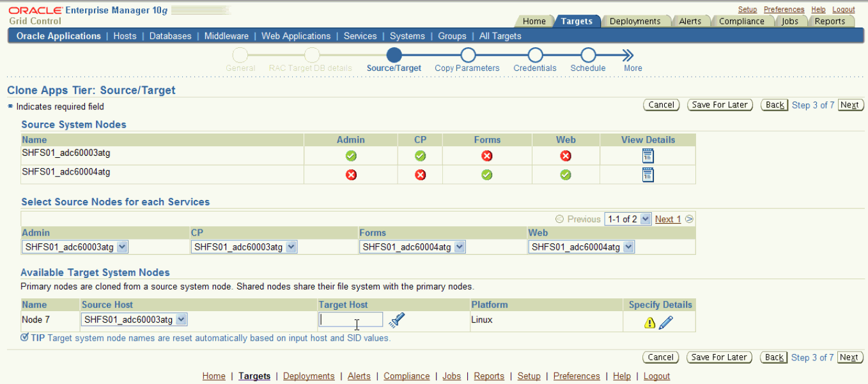Click the Oracle Applications subtab

59,36
